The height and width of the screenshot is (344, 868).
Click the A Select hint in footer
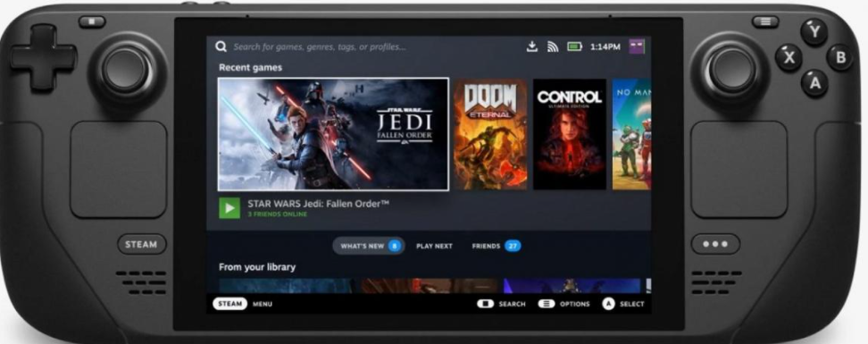coord(623,304)
